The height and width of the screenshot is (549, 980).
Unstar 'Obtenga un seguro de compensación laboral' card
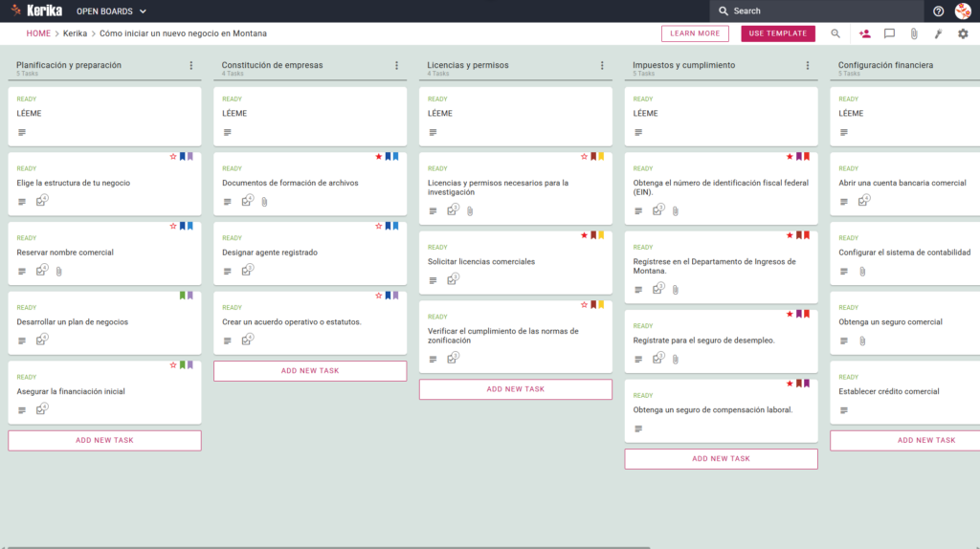click(x=790, y=384)
